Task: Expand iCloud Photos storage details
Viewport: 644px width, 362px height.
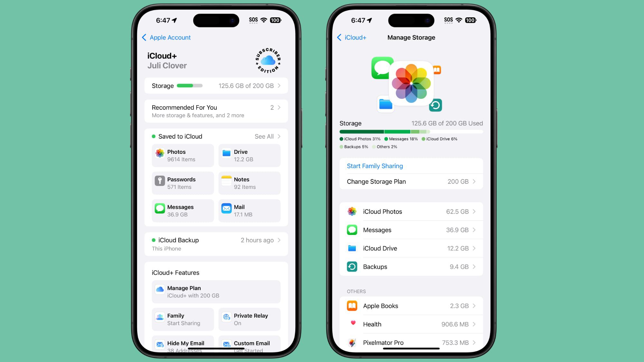Action: [x=411, y=211]
